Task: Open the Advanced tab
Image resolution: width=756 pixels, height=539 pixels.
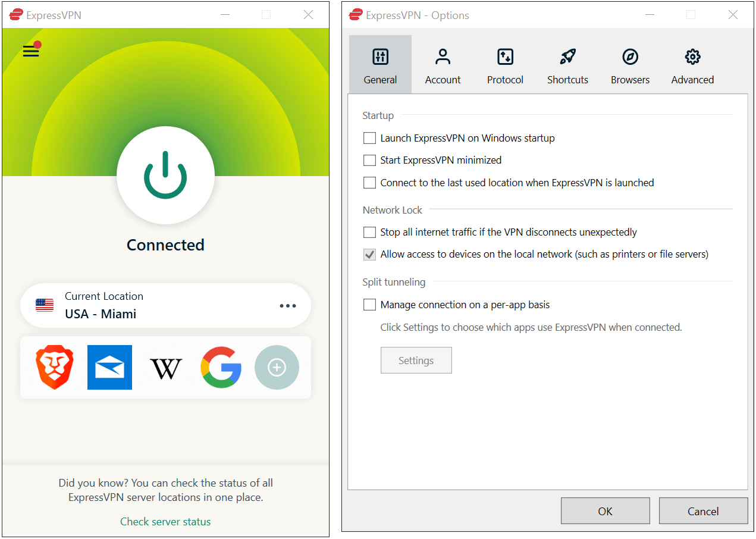Action: tap(692, 64)
